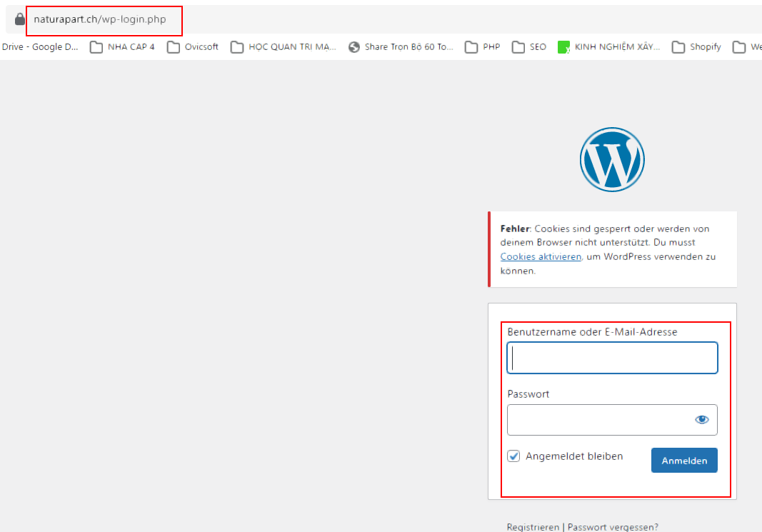Click the Shopify folder icon

678,46
